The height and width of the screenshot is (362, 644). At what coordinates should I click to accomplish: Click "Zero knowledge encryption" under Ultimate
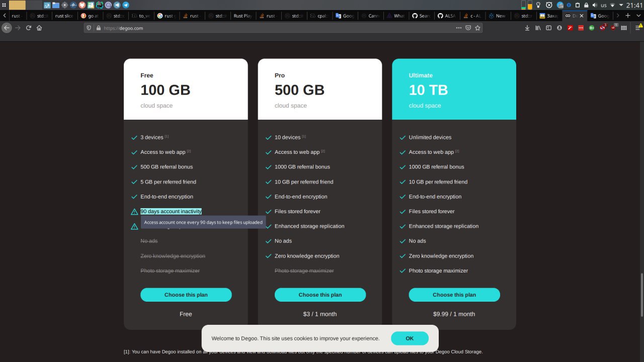[x=441, y=256]
